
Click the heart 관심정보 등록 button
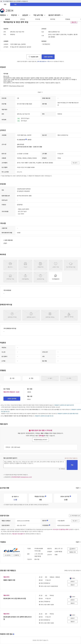point(33,57)
